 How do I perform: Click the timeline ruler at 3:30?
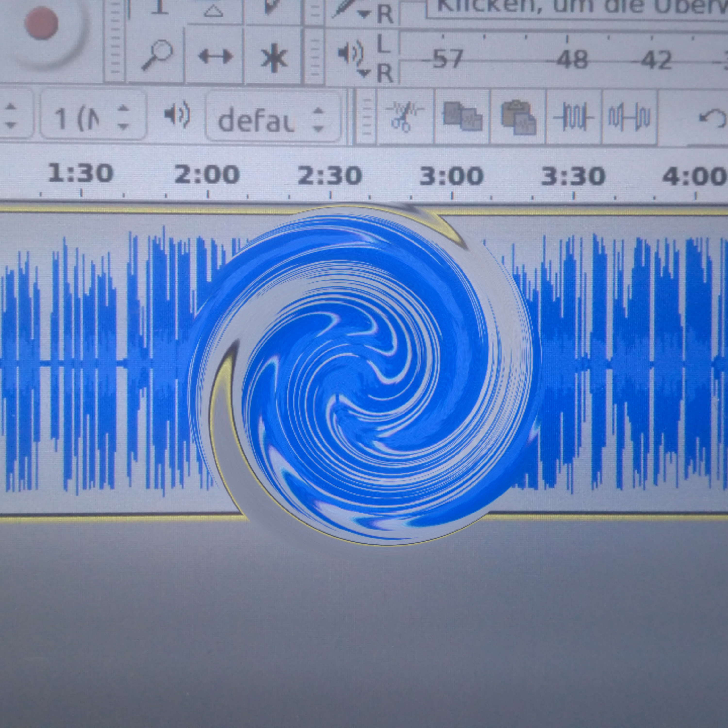[573, 177]
